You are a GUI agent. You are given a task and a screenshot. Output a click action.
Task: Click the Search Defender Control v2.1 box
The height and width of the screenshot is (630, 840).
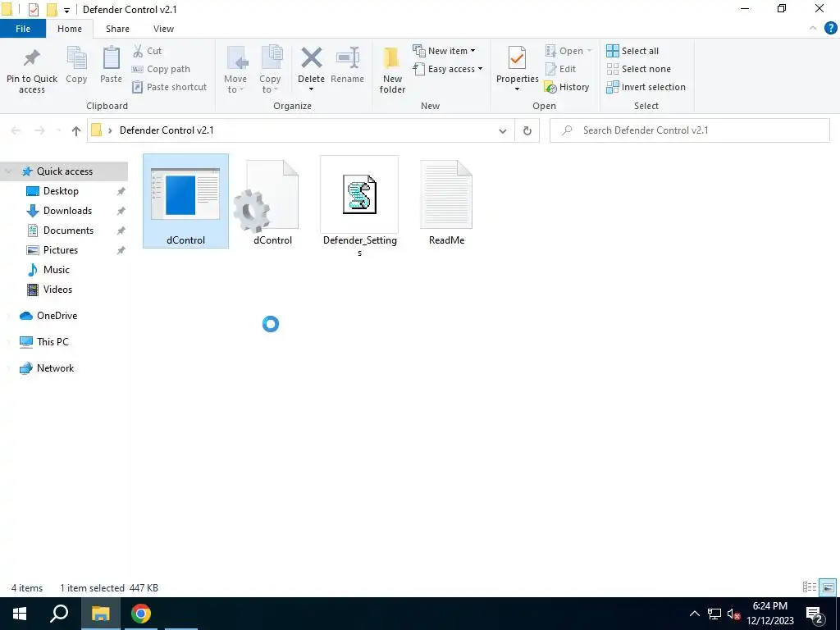(689, 130)
